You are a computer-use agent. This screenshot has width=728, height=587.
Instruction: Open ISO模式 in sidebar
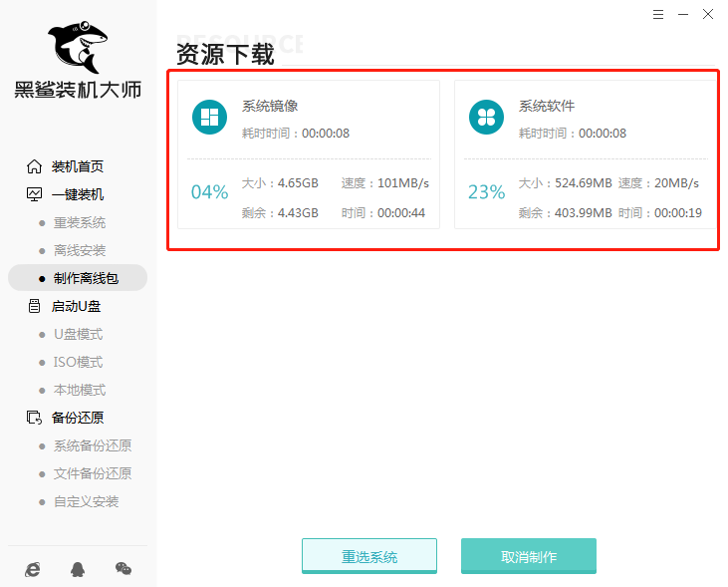pyautogui.click(x=78, y=362)
